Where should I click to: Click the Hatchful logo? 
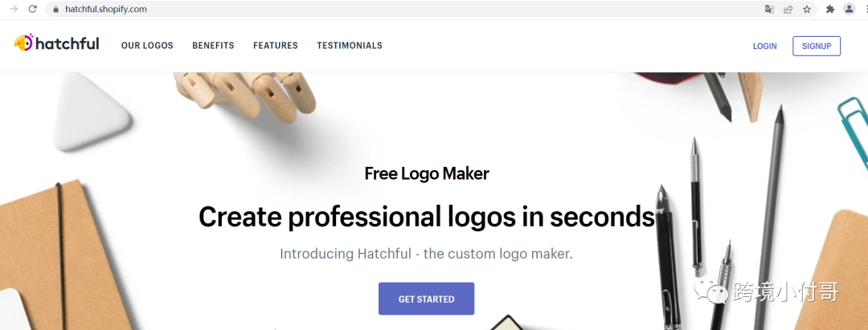point(56,43)
